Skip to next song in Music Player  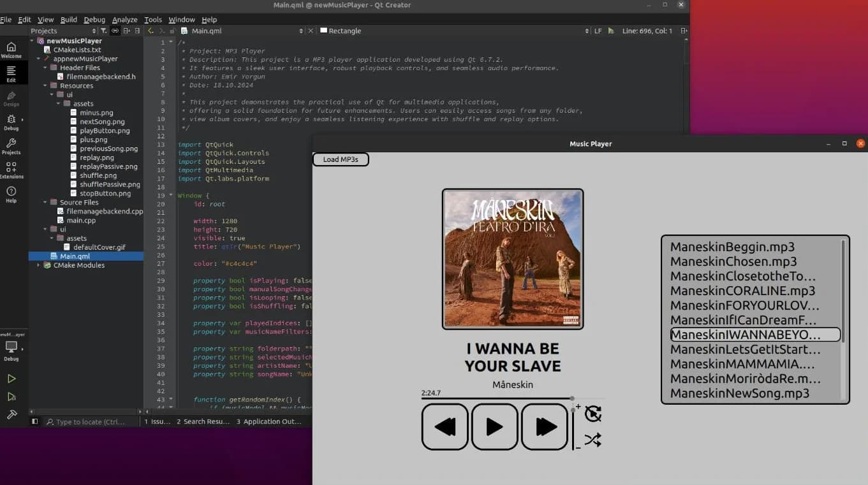pyautogui.click(x=545, y=427)
